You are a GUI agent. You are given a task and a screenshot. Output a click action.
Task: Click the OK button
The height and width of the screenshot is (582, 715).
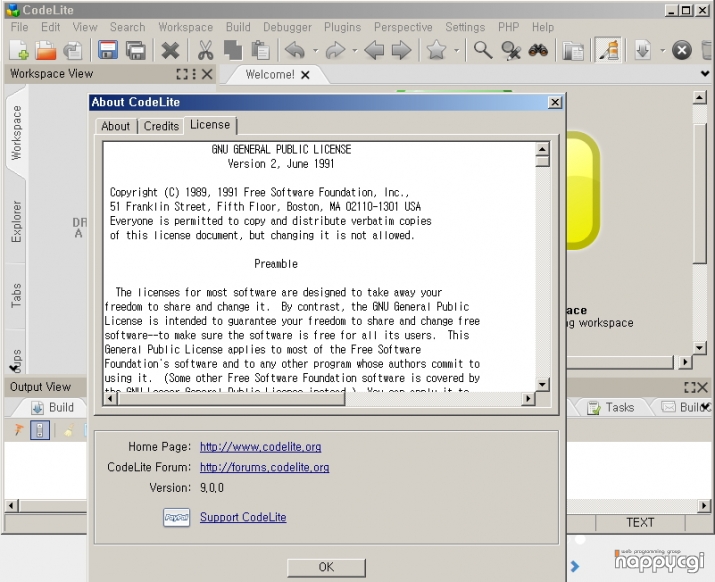(326, 567)
